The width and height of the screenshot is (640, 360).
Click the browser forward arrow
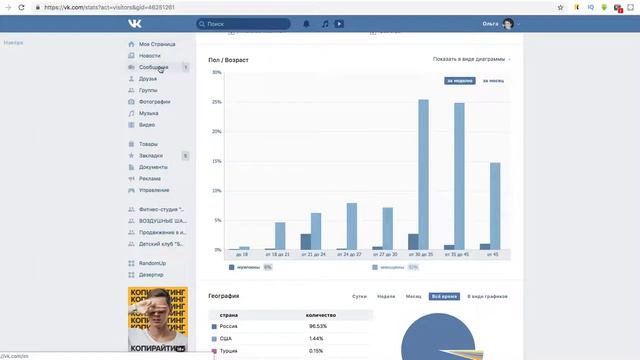tap(8, 7)
